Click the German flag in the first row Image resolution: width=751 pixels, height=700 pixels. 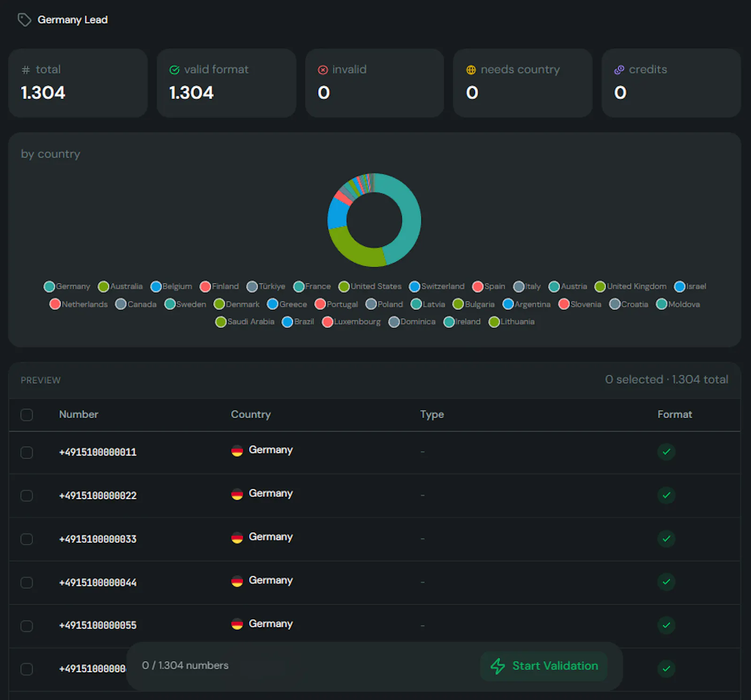coord(237,451)
